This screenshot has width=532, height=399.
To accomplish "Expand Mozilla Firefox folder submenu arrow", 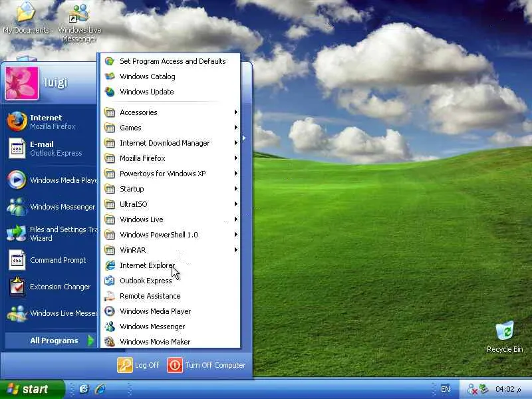I will click(x=235, y=158).
